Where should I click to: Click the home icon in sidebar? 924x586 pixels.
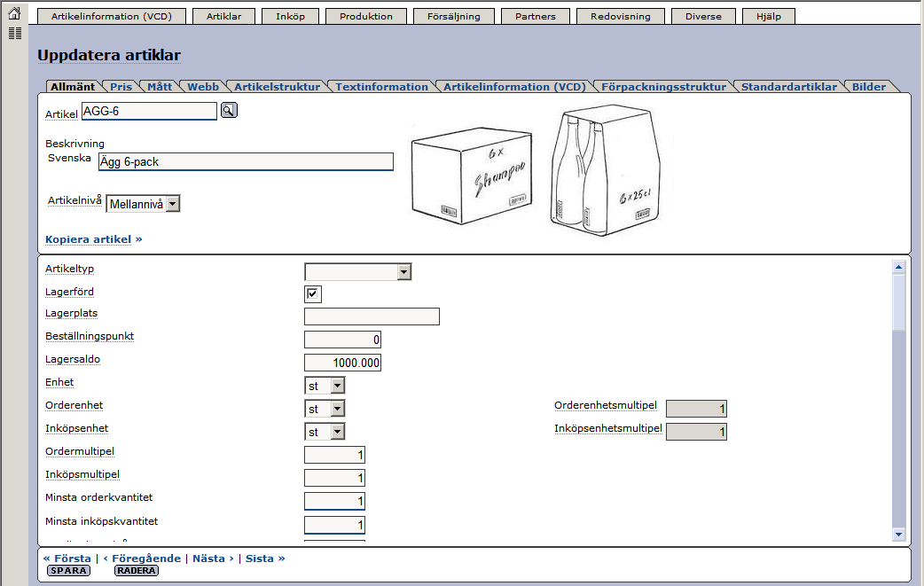(15, 13)
